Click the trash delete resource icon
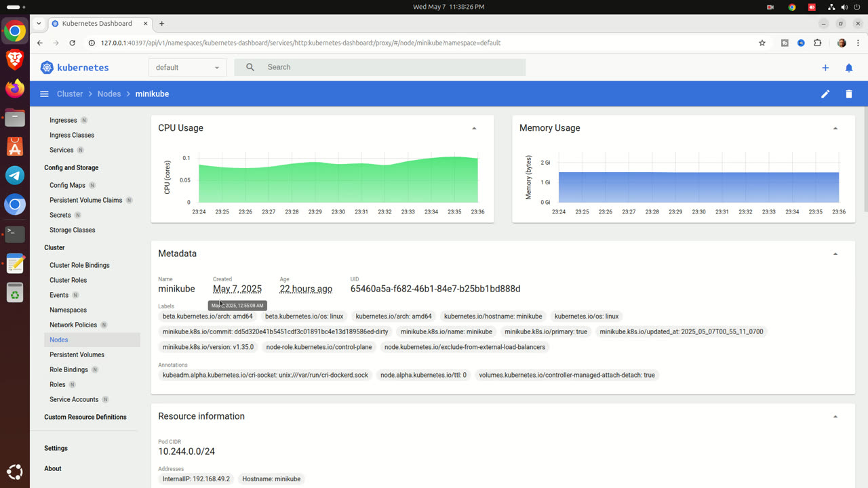The image size is (868, 488). (849, 94)
